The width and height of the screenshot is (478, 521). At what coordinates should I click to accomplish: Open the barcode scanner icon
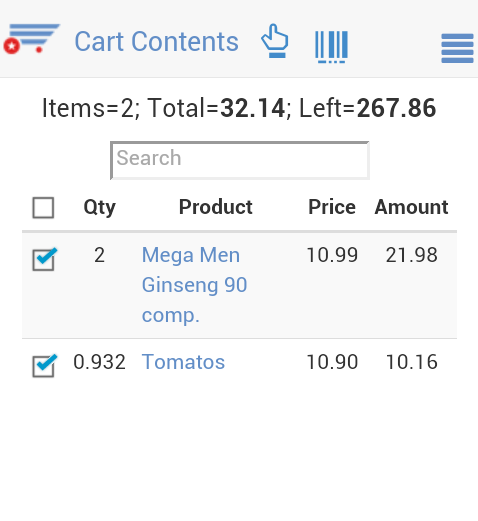pyautogui.click(x=332, y=46)
